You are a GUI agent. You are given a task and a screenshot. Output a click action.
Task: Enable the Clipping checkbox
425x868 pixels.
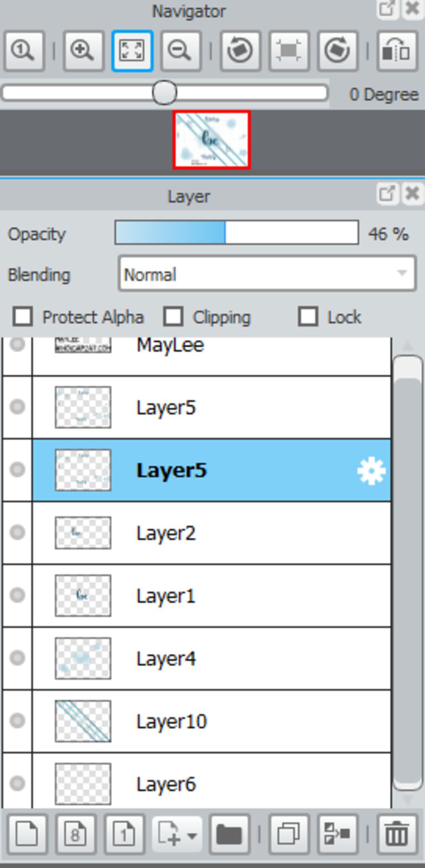173,317
